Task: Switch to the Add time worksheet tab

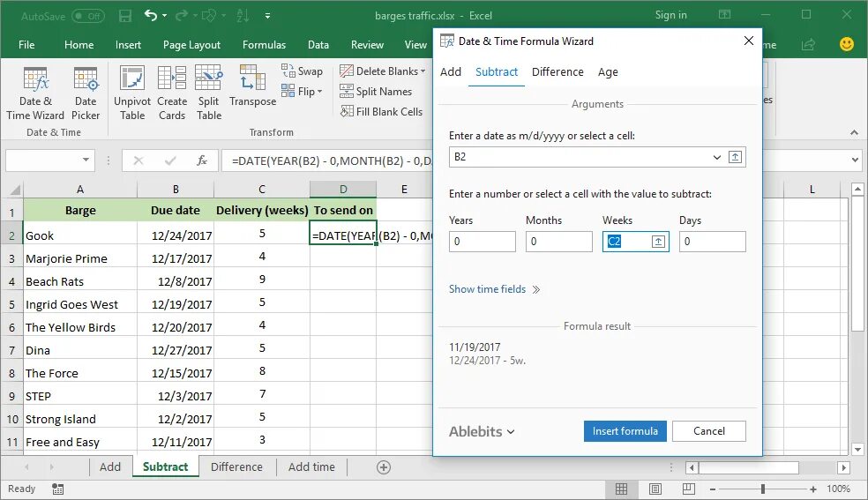Action: click(311, 466)
